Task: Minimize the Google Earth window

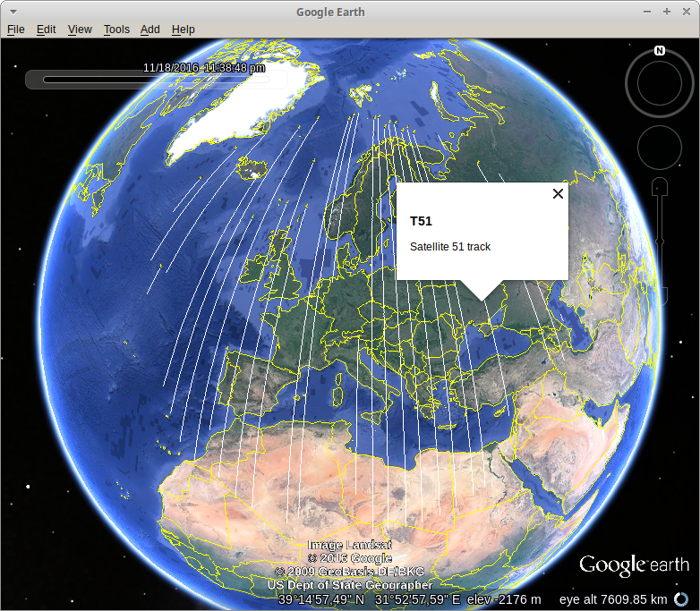Action: click(x=647, y=12)
